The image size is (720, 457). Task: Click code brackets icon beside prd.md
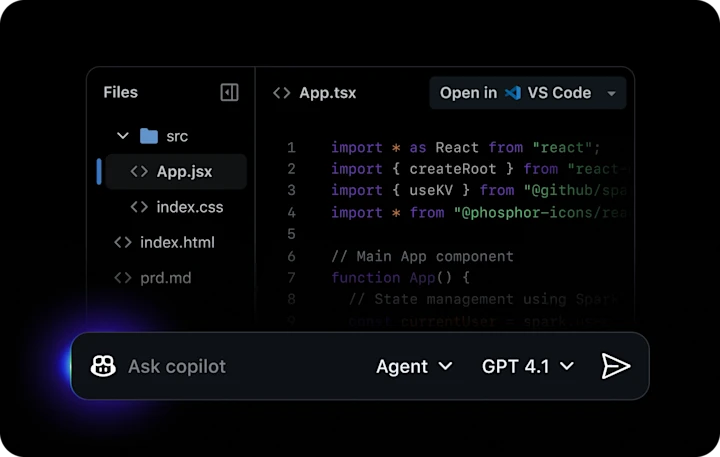point(123,277)
